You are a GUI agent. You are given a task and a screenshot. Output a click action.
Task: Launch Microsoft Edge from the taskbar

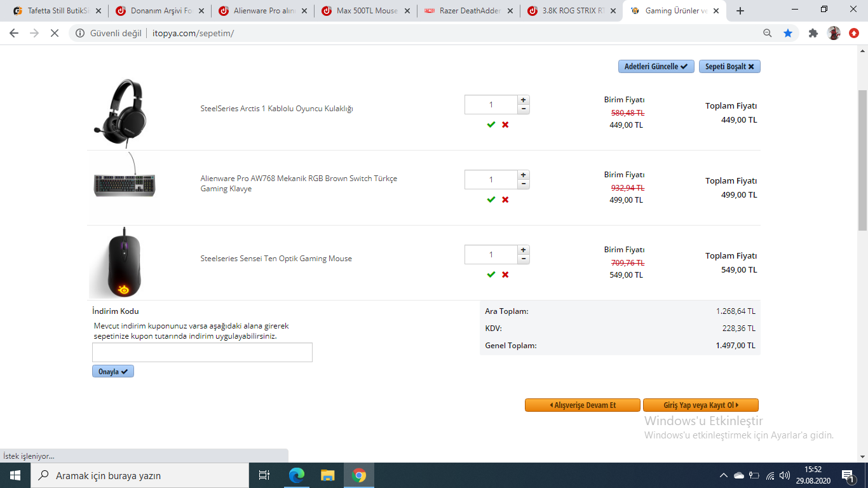tap(296, 475)
